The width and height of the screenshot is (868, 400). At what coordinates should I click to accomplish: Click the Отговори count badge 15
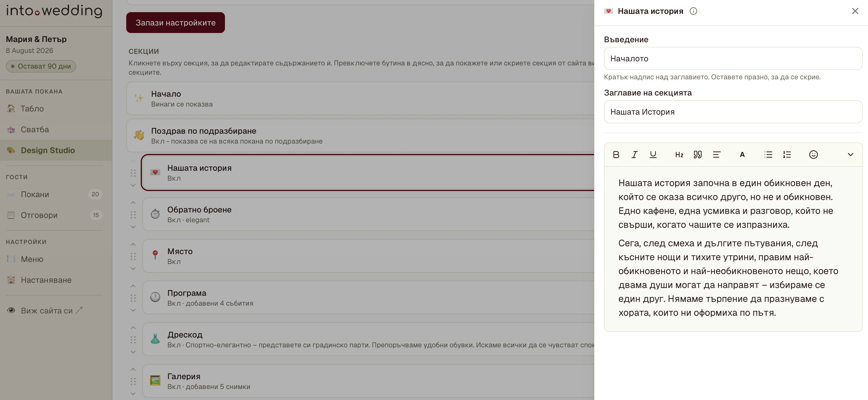tap(96, 215)
